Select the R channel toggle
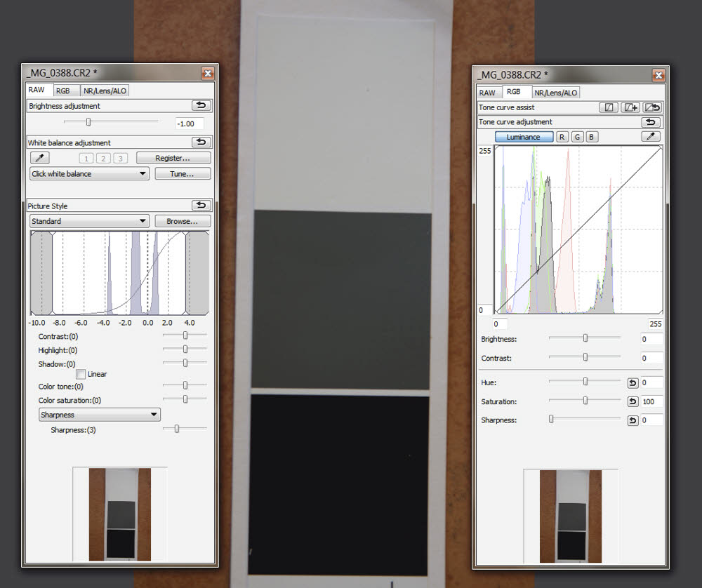The width and height of the screenshot is (702, 588). (x=562, y=137)
